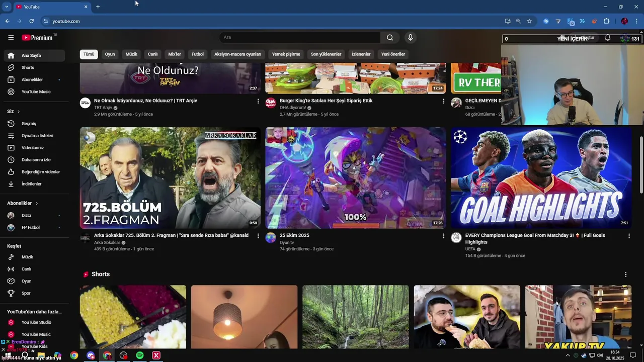Image resolution: width=644 pixels, height=362 pixels.
Task: Open the notifications bell
Action: click(x=608, y=38)
